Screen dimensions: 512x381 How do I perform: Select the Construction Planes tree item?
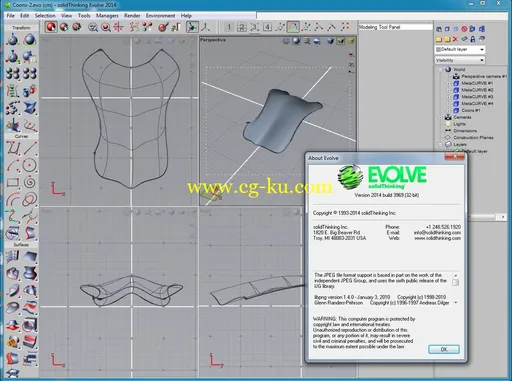(x=473, y=138)
